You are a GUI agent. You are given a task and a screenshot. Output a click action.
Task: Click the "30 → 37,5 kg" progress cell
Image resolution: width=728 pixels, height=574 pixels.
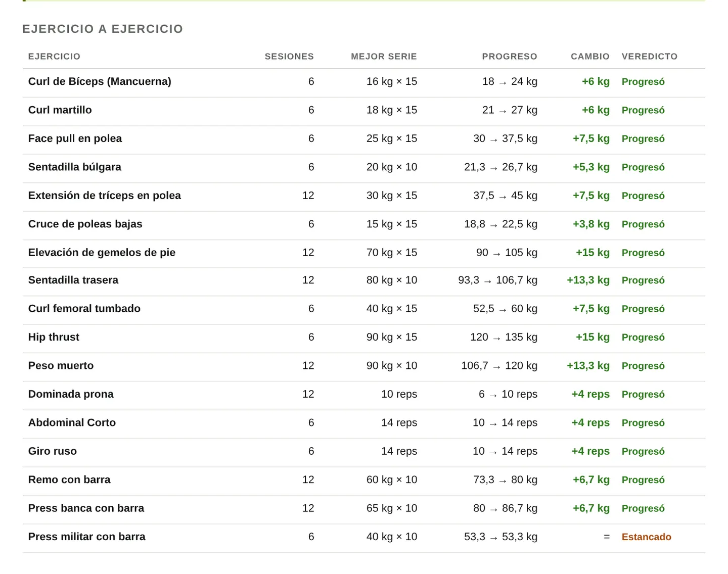(x=505, y=138)
